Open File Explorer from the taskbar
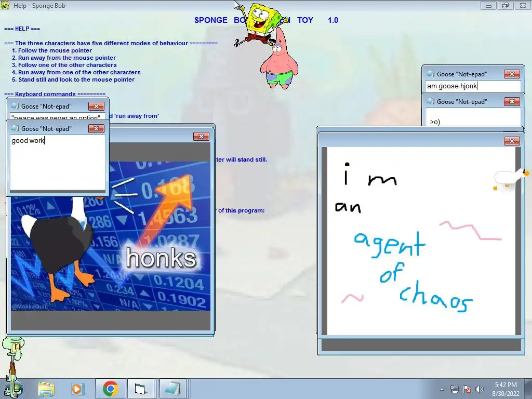The image size is (532, 399). click(46, 389)
